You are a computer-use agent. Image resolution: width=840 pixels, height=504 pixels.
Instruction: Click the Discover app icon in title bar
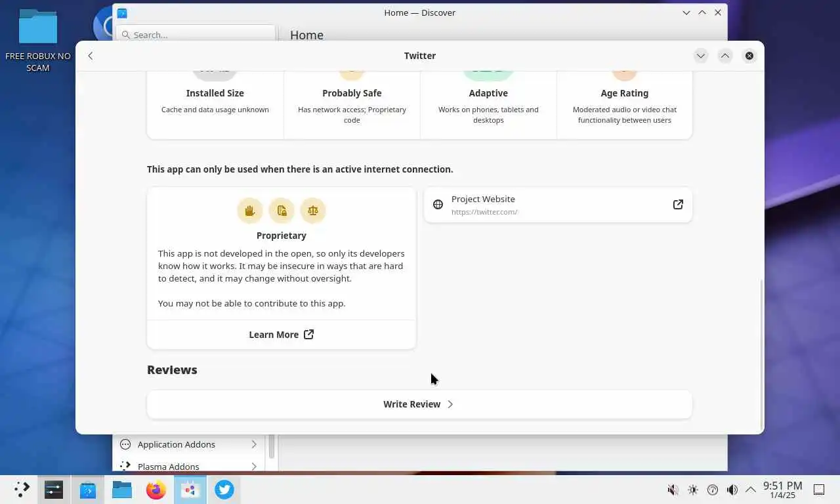pyautogui.click(x=122, y=13)
